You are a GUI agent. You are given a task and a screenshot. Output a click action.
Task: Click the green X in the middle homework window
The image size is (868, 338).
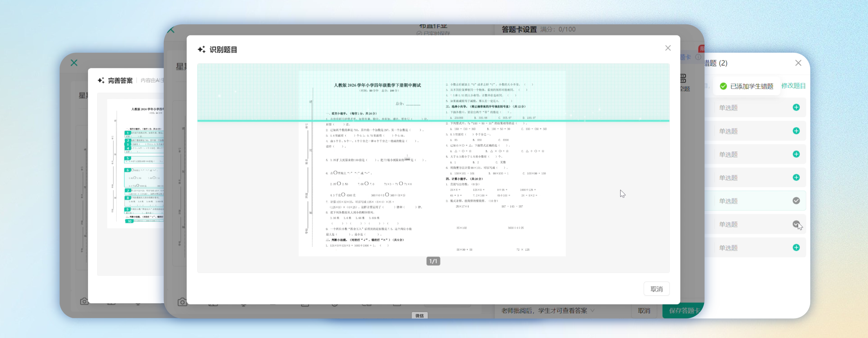coord(171,30)
